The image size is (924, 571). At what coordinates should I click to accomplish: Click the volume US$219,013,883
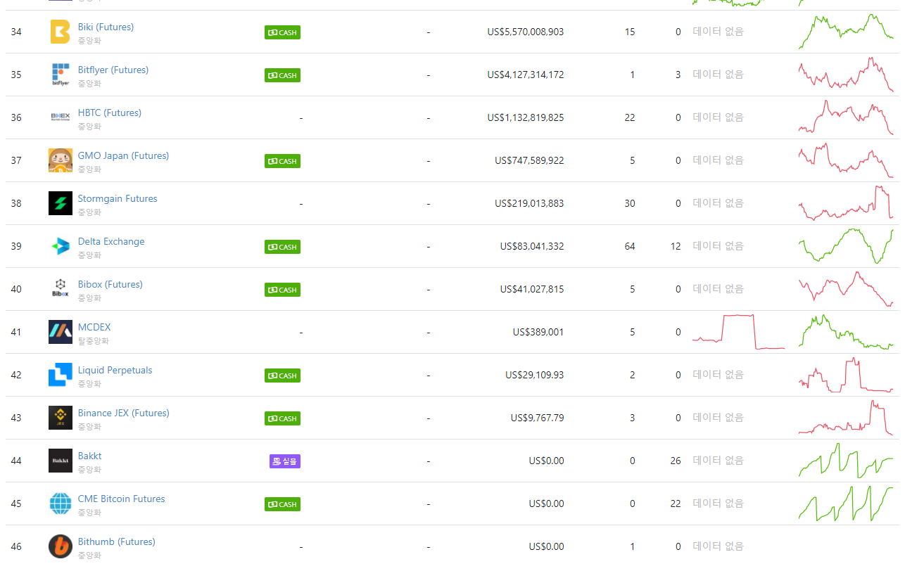pyautogui.click(x=529, y=203)
